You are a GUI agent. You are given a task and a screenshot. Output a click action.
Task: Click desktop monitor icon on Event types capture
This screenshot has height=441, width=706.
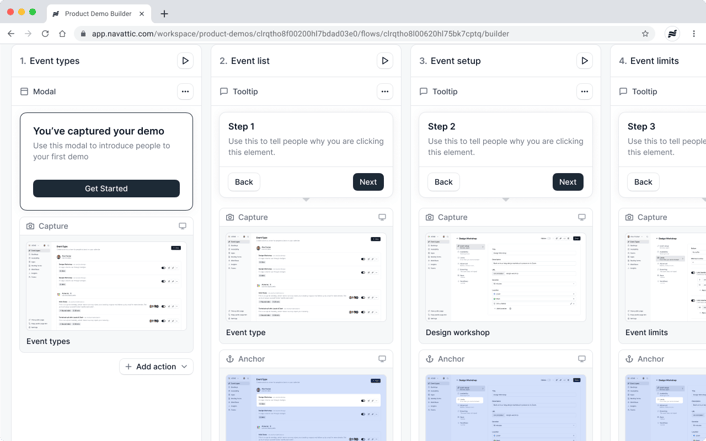point(182,226)
